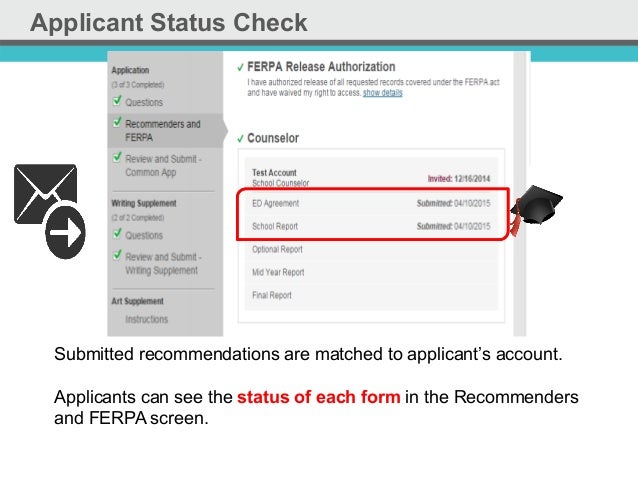
Task: Click the envelope mail icon
Action: [x=44, y=193]
